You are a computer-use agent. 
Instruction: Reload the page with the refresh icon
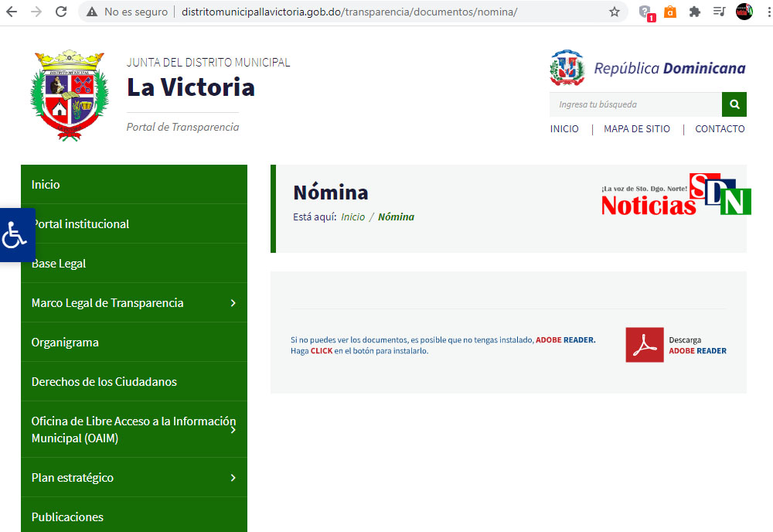coord(61,12)
